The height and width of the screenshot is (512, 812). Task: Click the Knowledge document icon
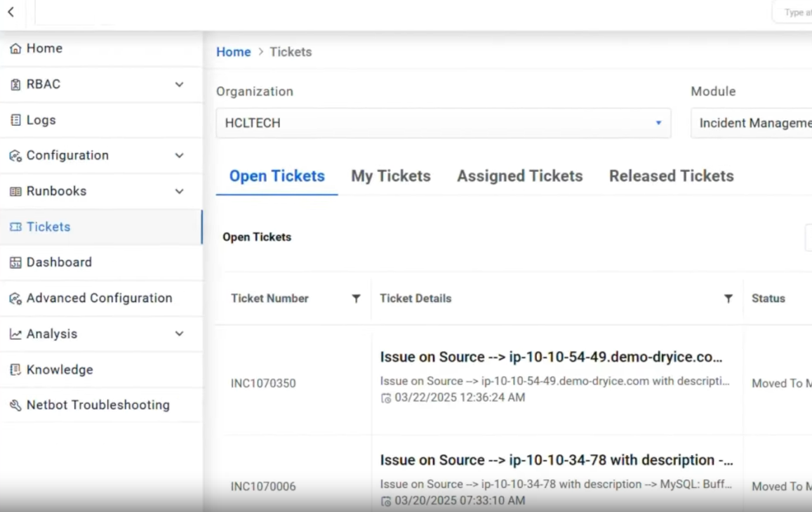pyautogui.click(x=15, y=369)
